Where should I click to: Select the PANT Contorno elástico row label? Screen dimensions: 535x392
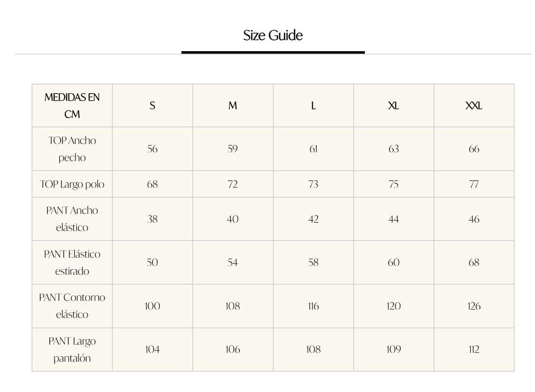(72, 306)
